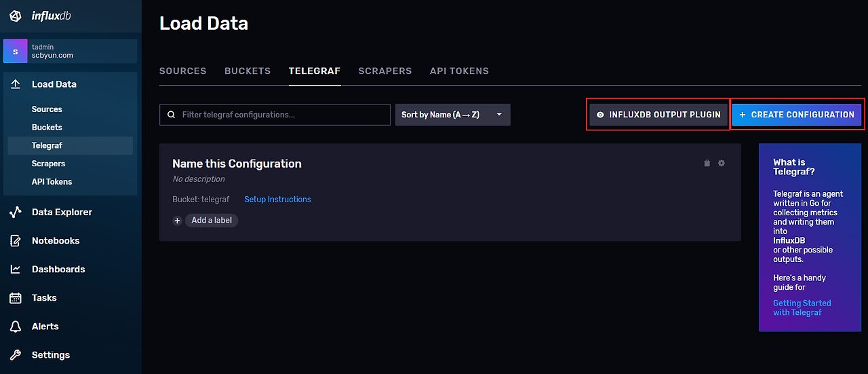The width and height of the screenshot is (868, 374).
Task: Delete configuration with trash icon
Action: click(x=707, y=163)
